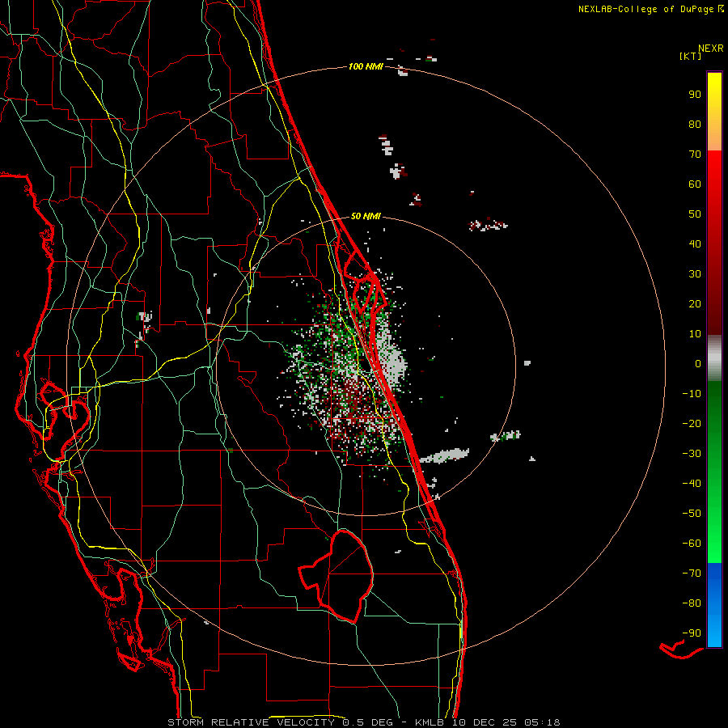
Task: Click the -70 value on the velocity scale
Action: coord(692,574)
